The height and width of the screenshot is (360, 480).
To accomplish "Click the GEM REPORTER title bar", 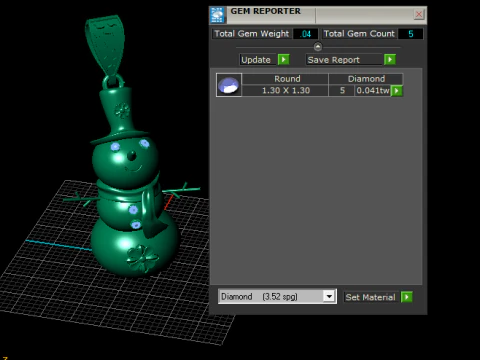I will click(318, 15).
